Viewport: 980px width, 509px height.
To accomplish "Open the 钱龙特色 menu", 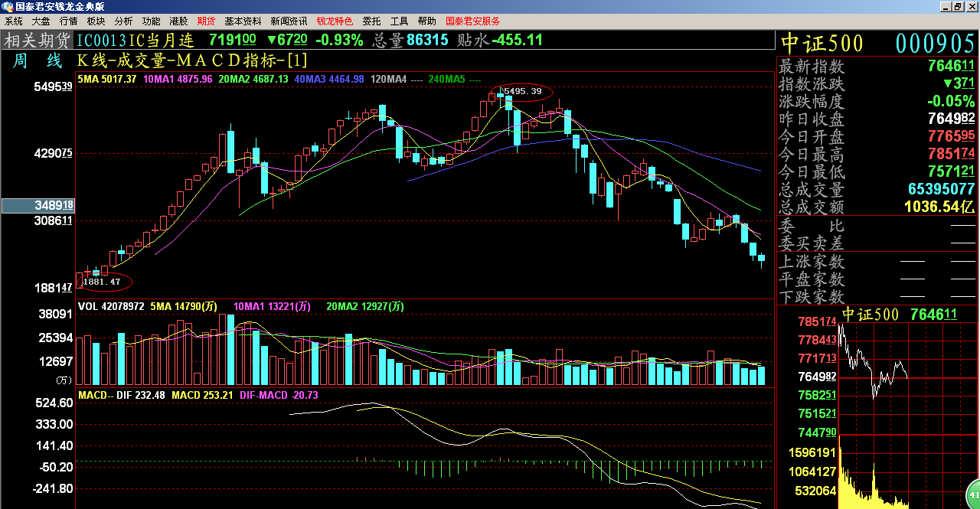I will (335, 21).
